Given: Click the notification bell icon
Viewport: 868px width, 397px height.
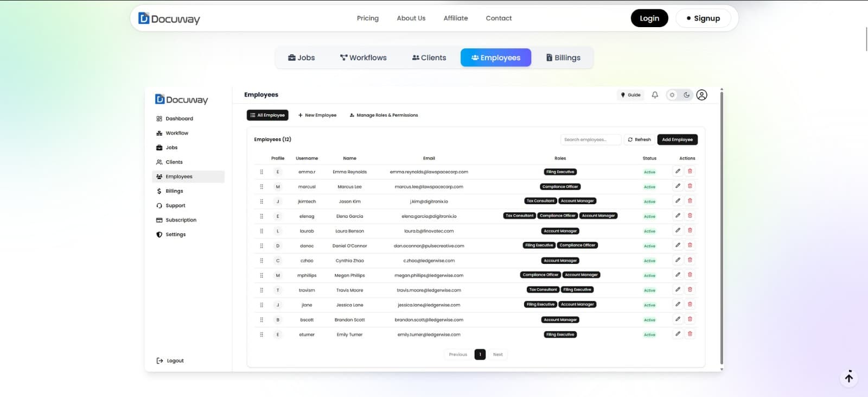Looking at the screenshot, I should [655, 95].
